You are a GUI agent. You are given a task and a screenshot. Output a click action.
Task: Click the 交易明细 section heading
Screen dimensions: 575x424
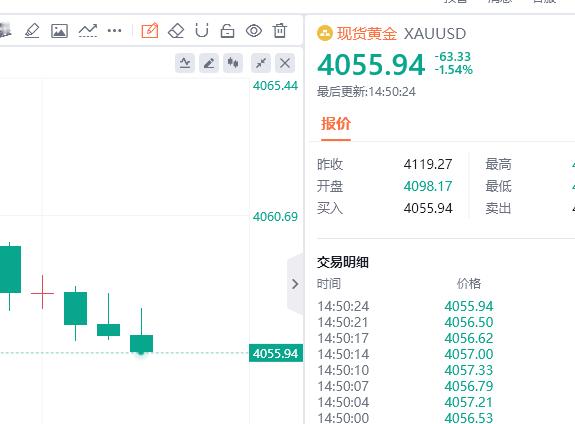(343, 262)
